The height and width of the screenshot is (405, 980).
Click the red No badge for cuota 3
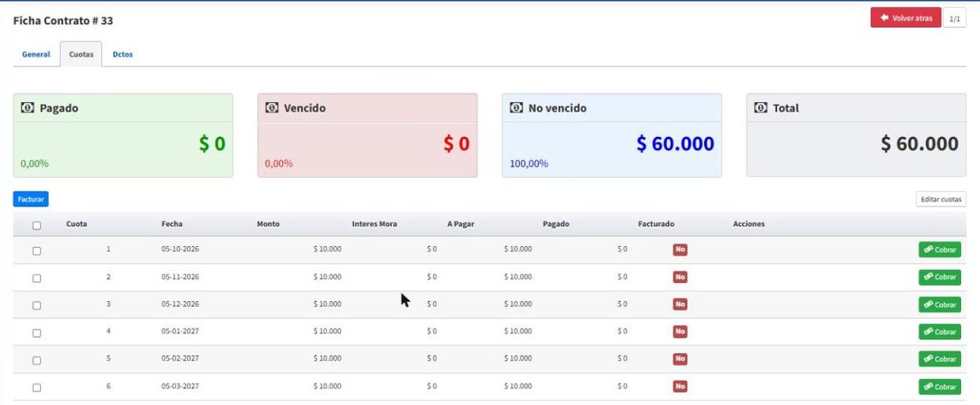click(x=680, y=304)
